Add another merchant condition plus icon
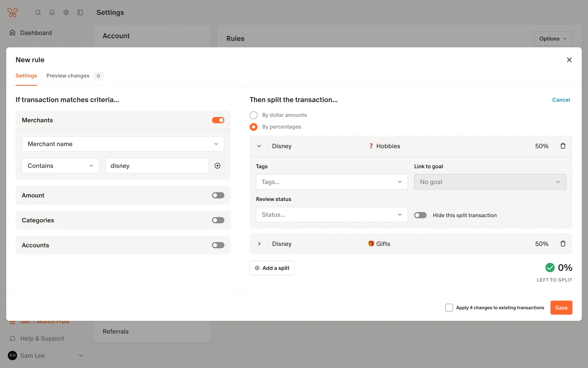 coord(217,166)
